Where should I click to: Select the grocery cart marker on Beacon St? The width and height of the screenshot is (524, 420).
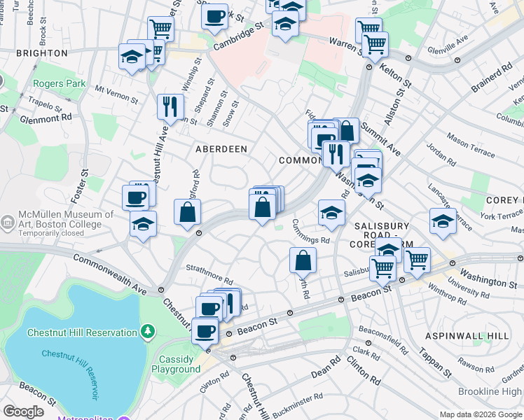(382, 269)
